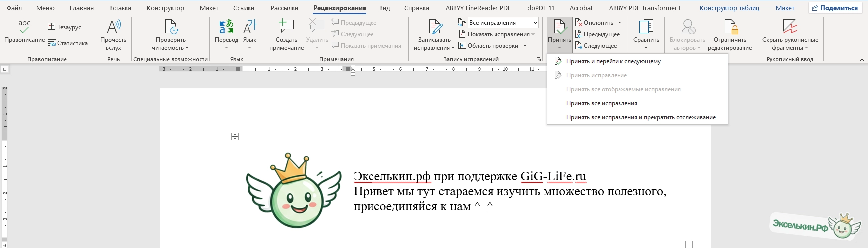Toggle the Reviewing Pane (Область проверки)
The image size is (868, 248).
(x=492, y=46)
